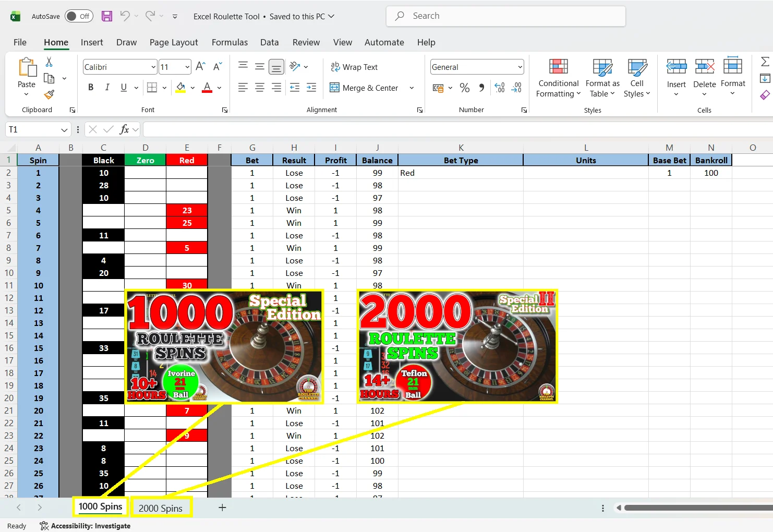The width and height of the screenshot is (773, 532).
Task: Click the Fill Color bucket icon
Action: coord(180,88)
